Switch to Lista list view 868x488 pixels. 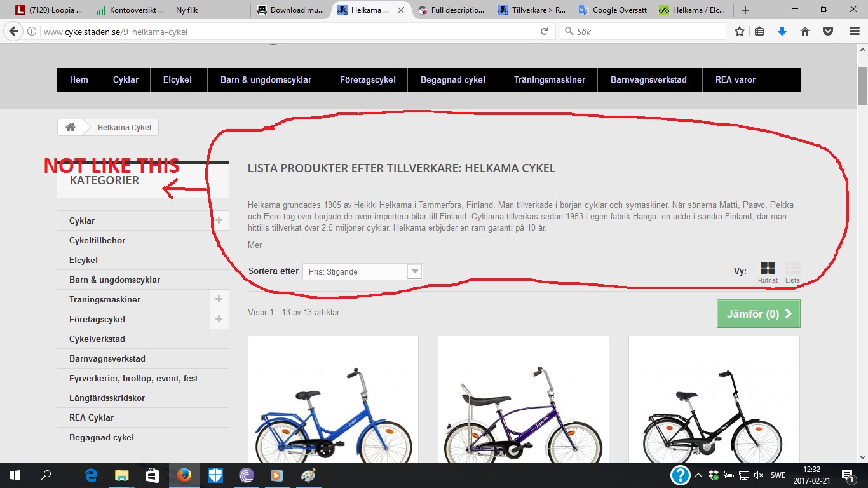(792, 272)
